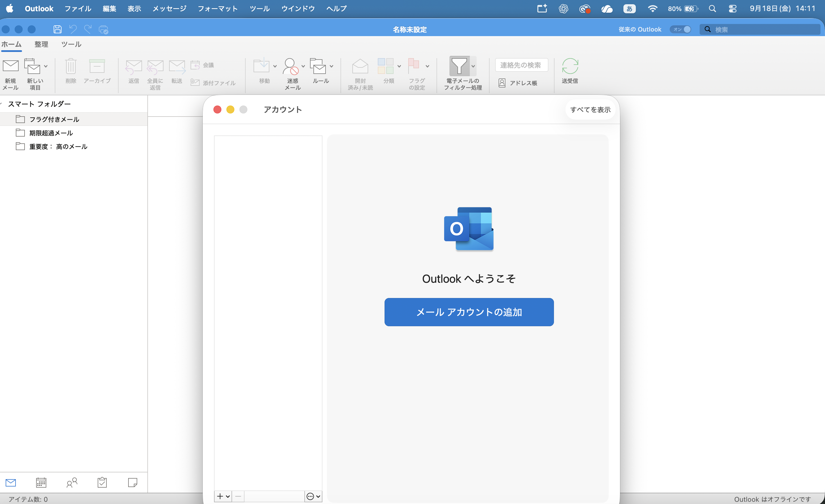Click the New Item (新しい項目) icon
This screenshot has width=825, height=504.
[32, 66]
